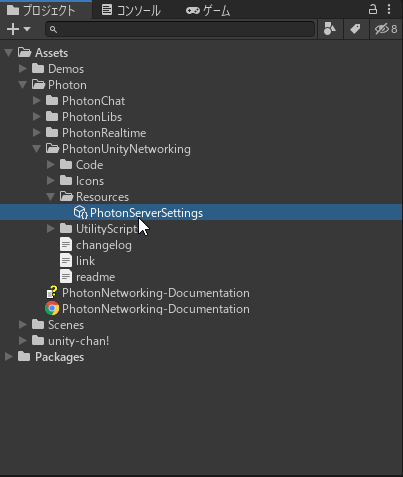Image resolution: width=403 pixels, height=477 pixels.
Task: Switch to the コンソール tab
Action: (131, 10)
